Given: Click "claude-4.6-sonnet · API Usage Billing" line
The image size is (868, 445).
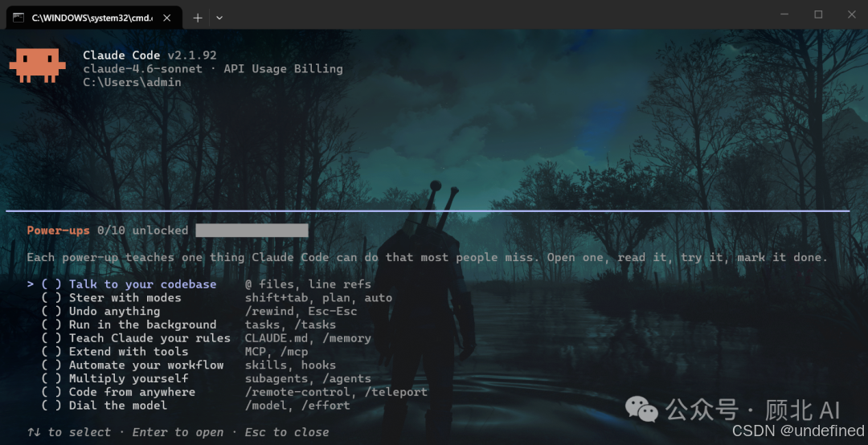Looking at the screenshot, I should 213,68.
